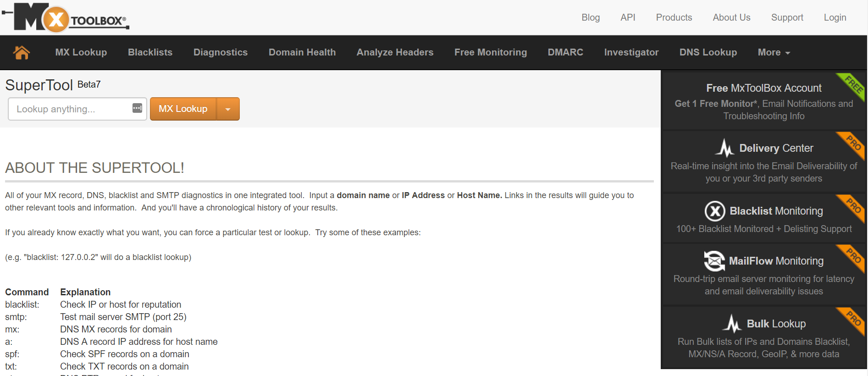Open the Delivery Center title
The height and width of the screenshot is (376, 868).
click(776, 148)
